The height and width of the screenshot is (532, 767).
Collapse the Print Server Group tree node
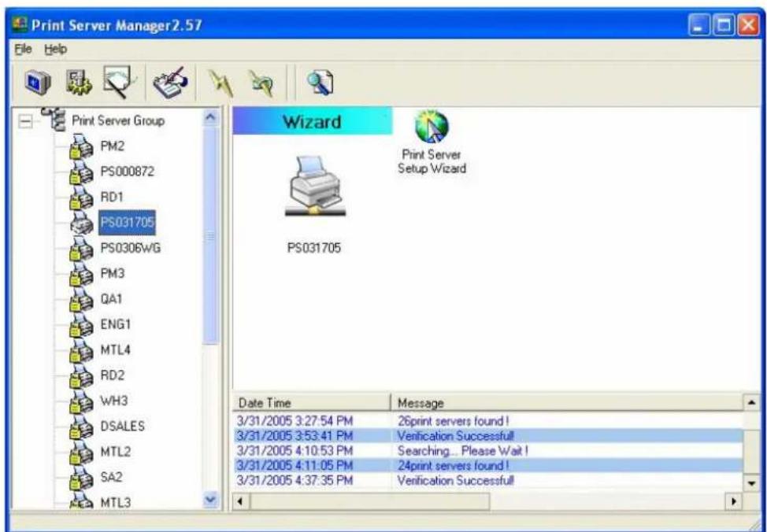(24, 121)
